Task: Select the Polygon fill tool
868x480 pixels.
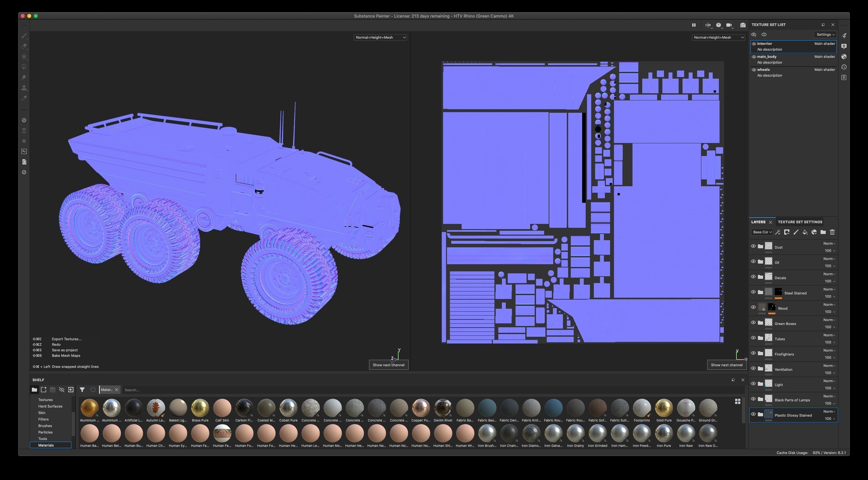Action: point(24,67)
